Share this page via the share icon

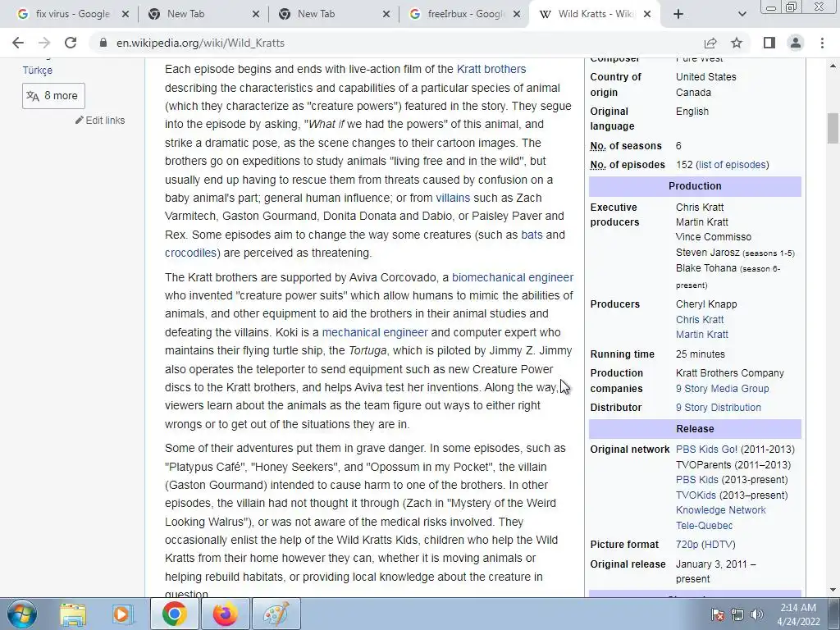710,43
